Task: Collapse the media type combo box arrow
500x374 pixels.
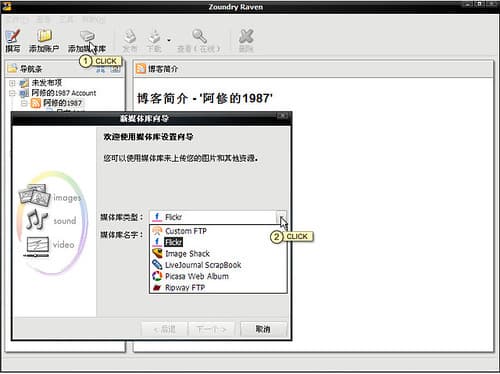Action: pyautogui.click(x=281, y=217)
